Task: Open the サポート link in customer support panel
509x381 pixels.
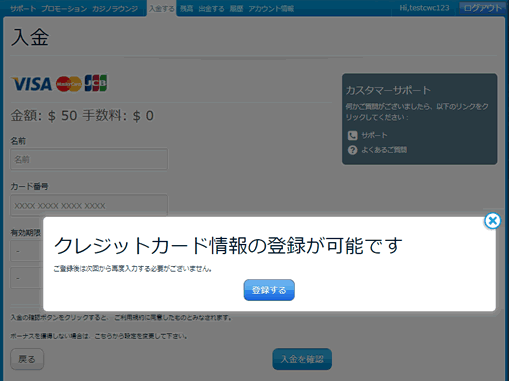Action: 374,135
